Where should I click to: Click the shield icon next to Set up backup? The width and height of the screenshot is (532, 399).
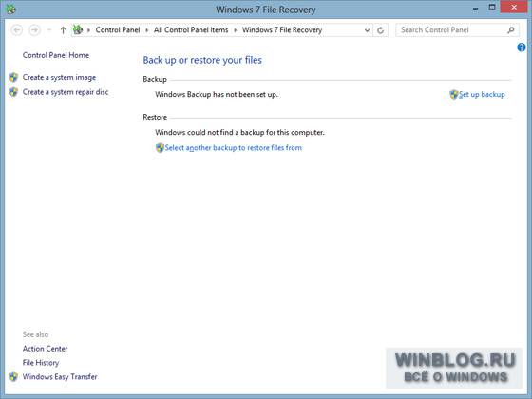point(454,95)
